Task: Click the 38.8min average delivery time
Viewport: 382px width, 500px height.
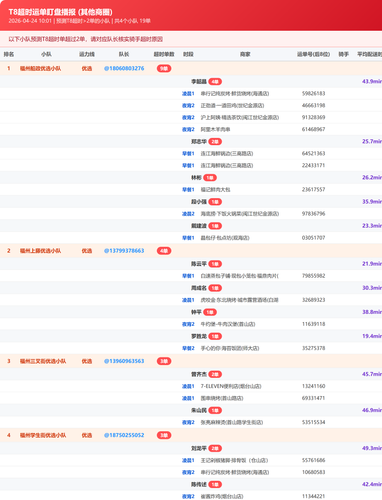Action: (x=372, y=312)
